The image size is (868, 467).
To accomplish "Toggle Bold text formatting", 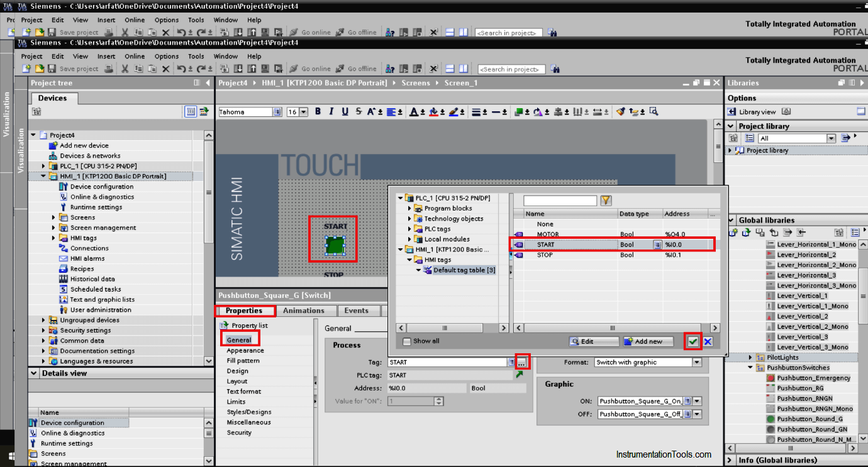I will click(x=318, y=112).
